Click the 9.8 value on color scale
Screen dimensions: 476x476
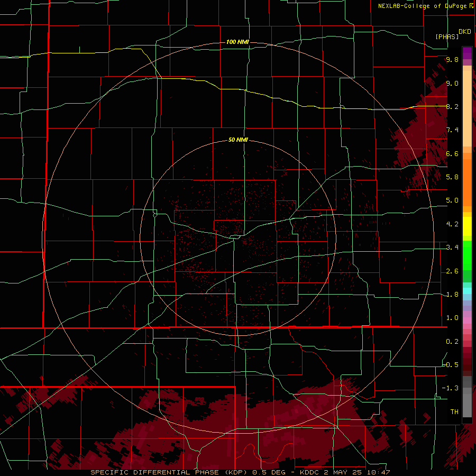coord(452,59)
